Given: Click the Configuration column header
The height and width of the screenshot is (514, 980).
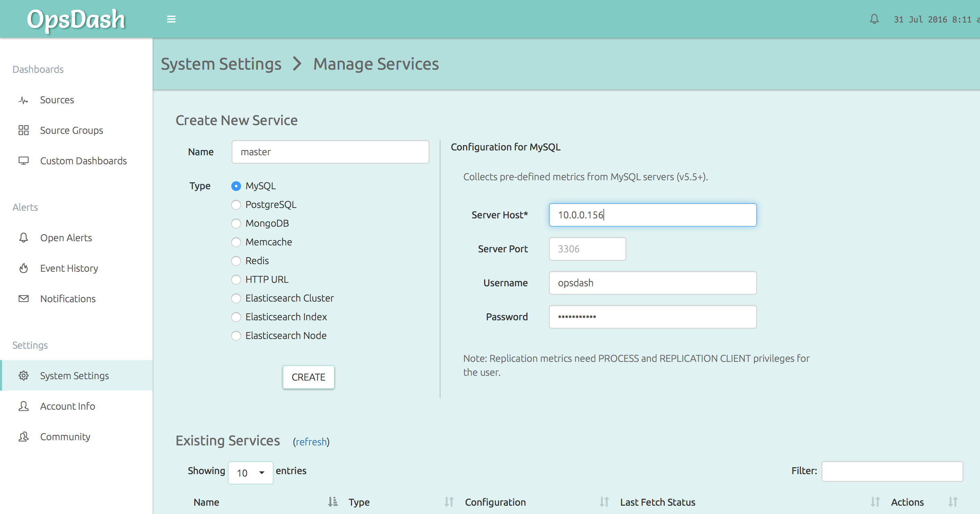Looking at the screenshot, I should (x=495, y=502).
